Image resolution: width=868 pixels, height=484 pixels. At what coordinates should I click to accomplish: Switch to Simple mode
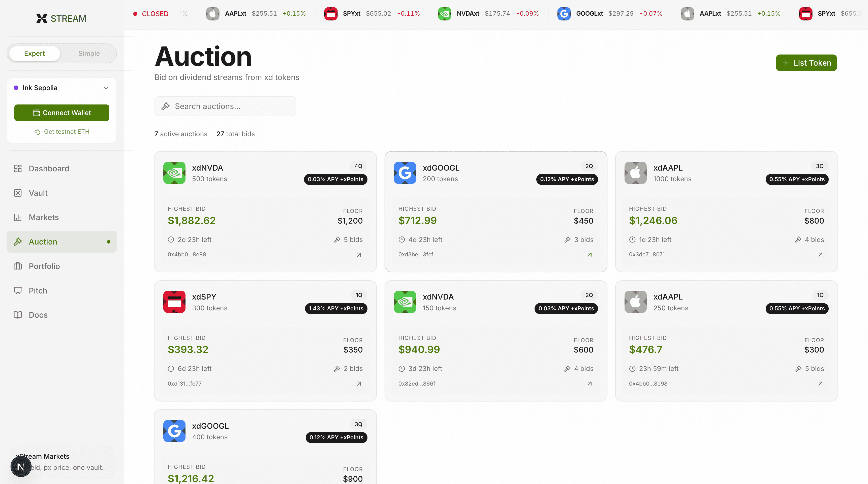tap(89, 53)
